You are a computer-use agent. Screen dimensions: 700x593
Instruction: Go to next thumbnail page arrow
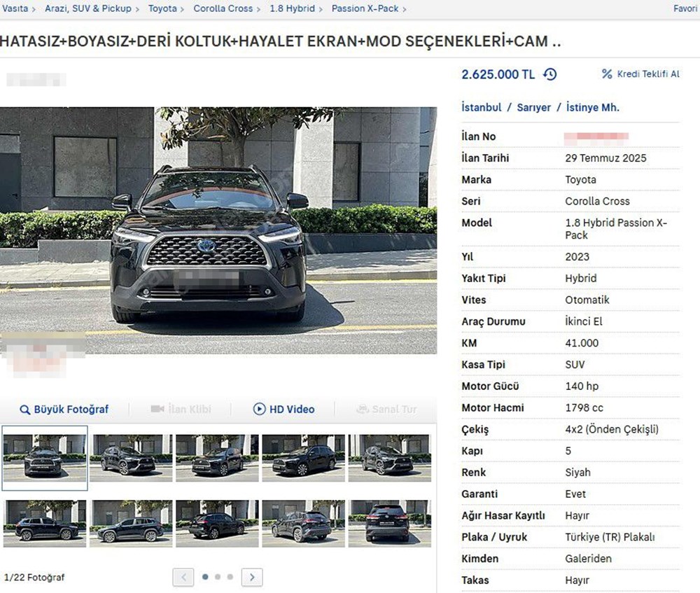[x=252, y=577]
